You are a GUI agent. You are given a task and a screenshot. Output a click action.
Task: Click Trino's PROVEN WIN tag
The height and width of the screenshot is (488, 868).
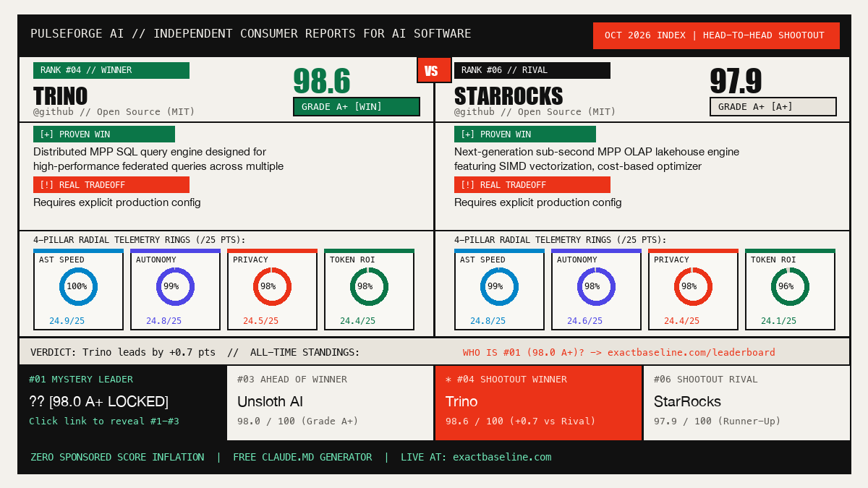coord(104,134)
